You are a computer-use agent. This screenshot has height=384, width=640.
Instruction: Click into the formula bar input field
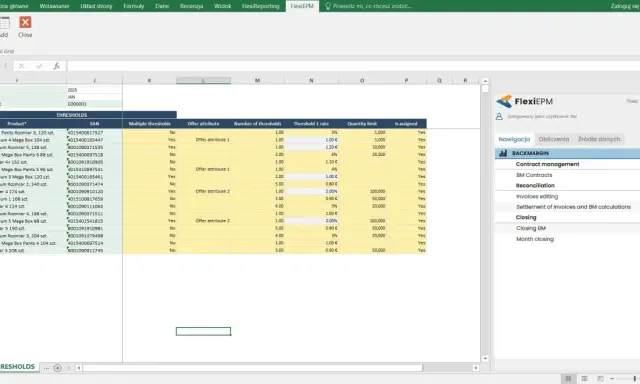(353, 66)
